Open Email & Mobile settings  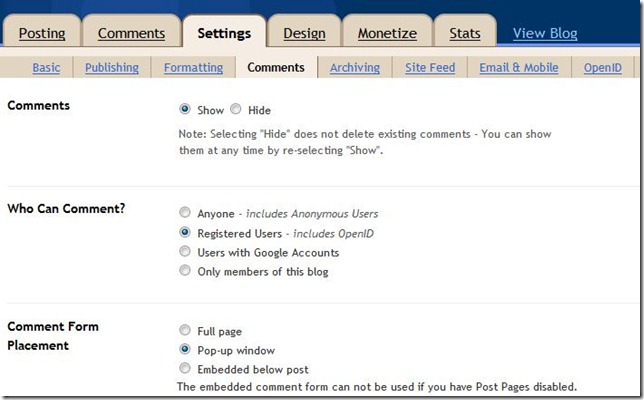point(516,68)
